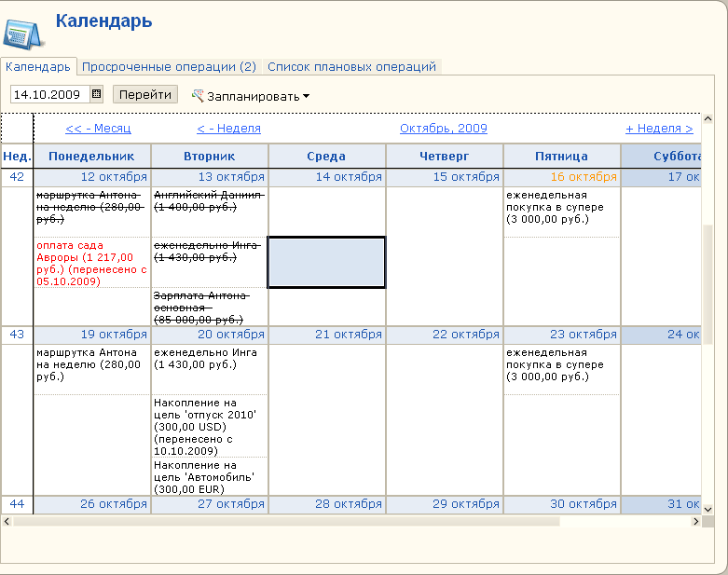The width and height of the screenshot is (728, 575).
Task: Select the 21 октября date cell
Action: click(326, 335)
